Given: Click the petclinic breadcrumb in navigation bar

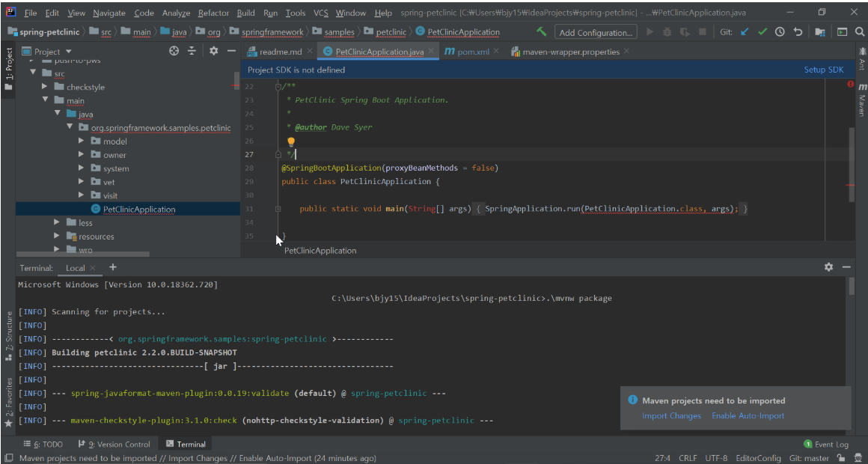Looking at the screenshot, I should click(385, 32).
